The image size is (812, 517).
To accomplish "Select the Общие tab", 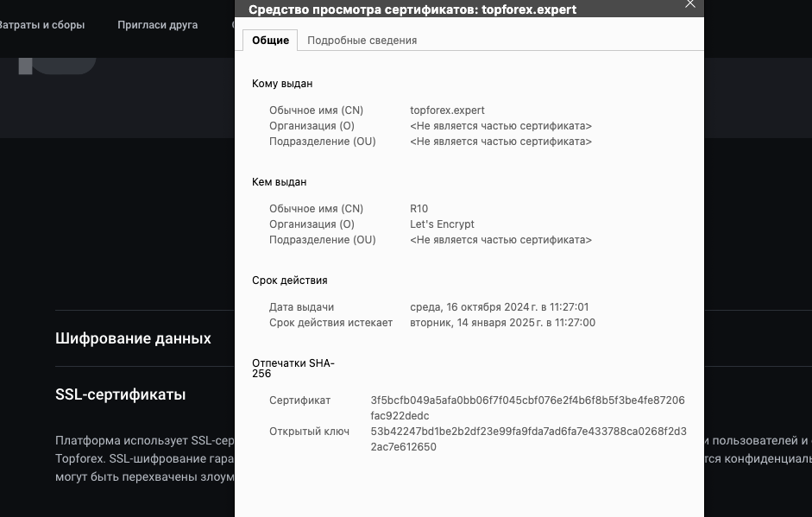I will click(x=270, y=41).
